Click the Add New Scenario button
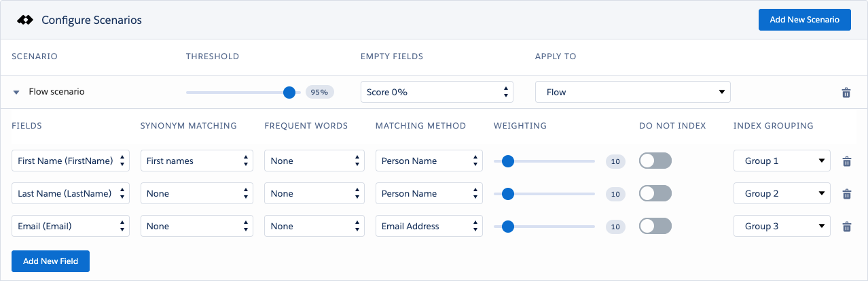The image size is (868, 281). click(805, 20)
